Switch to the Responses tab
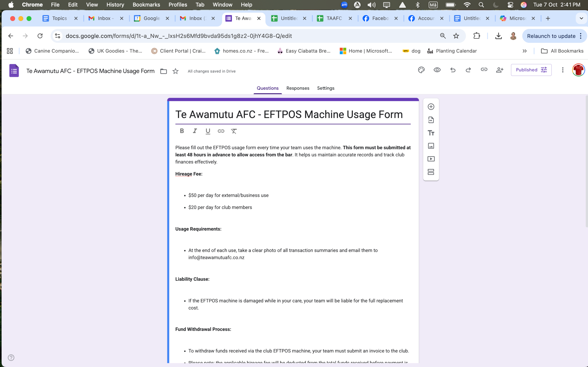The height and width of the screenshot is (367, 588). pyautogui.click(x=298, y=88)
